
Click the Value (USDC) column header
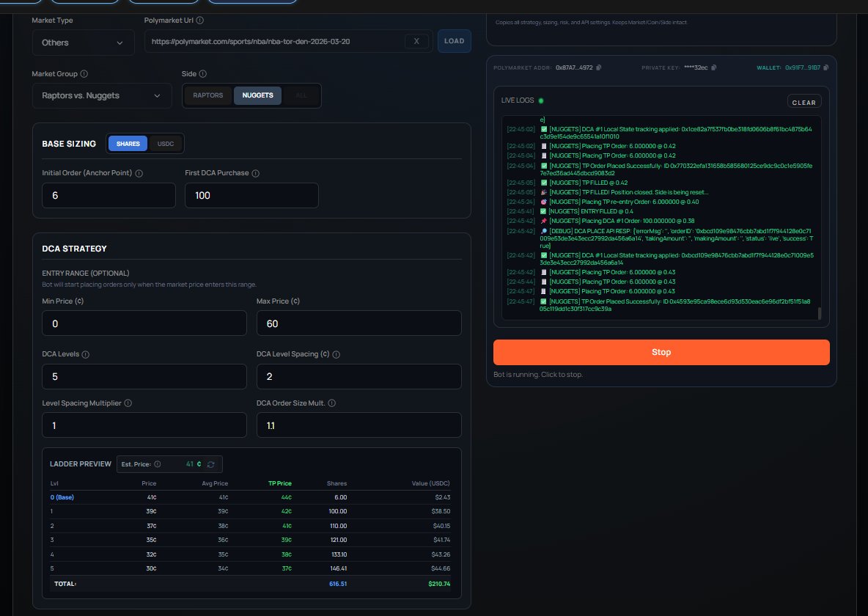[x=430, y=483]
